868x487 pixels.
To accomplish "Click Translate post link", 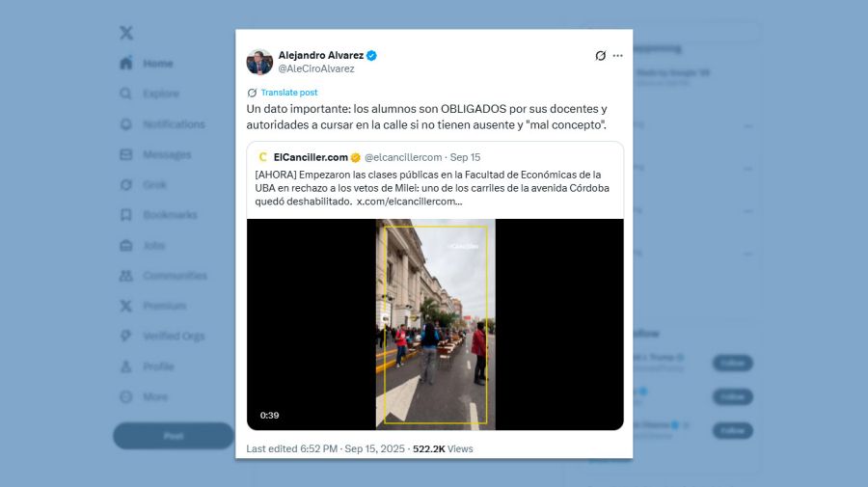I will click(x=289, y=93).
